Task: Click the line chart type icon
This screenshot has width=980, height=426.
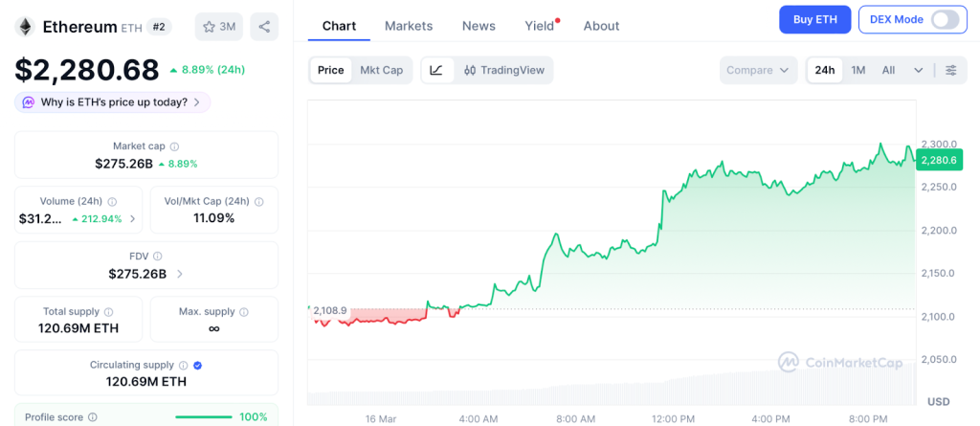Action: coord(436,70)
